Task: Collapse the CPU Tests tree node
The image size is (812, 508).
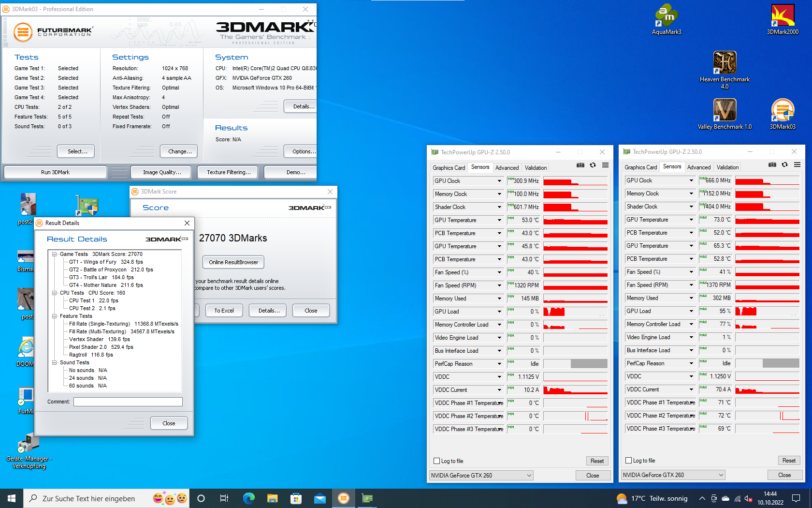Action: tap(55, 293)
